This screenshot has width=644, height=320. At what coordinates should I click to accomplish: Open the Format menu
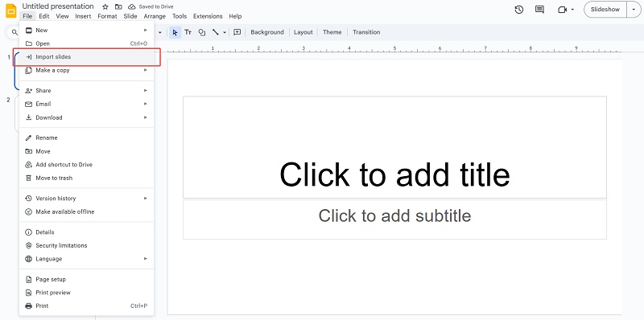point(107,16)
